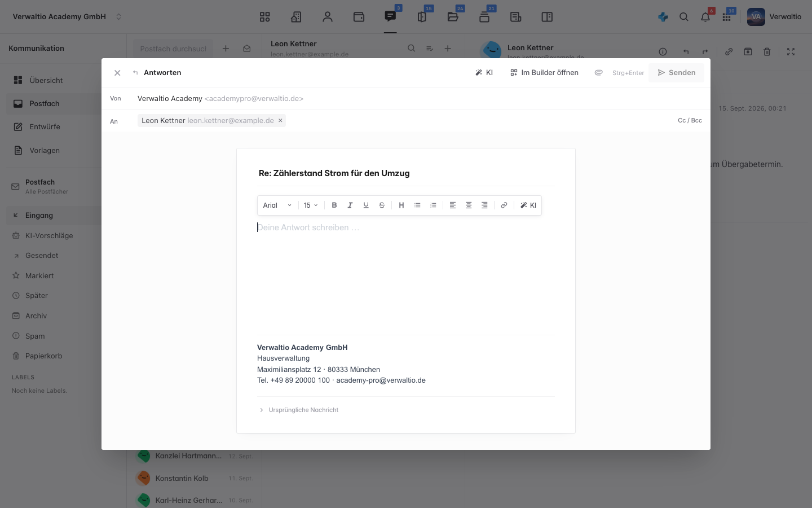This screenshot has height=508, width=812.
Task: Center align the text
Action: pyautogui.click(x=469, y=205)
